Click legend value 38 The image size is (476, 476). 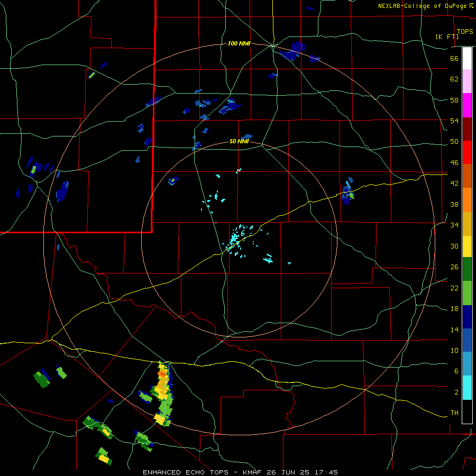pyautogui.click(x=454, y=204)
